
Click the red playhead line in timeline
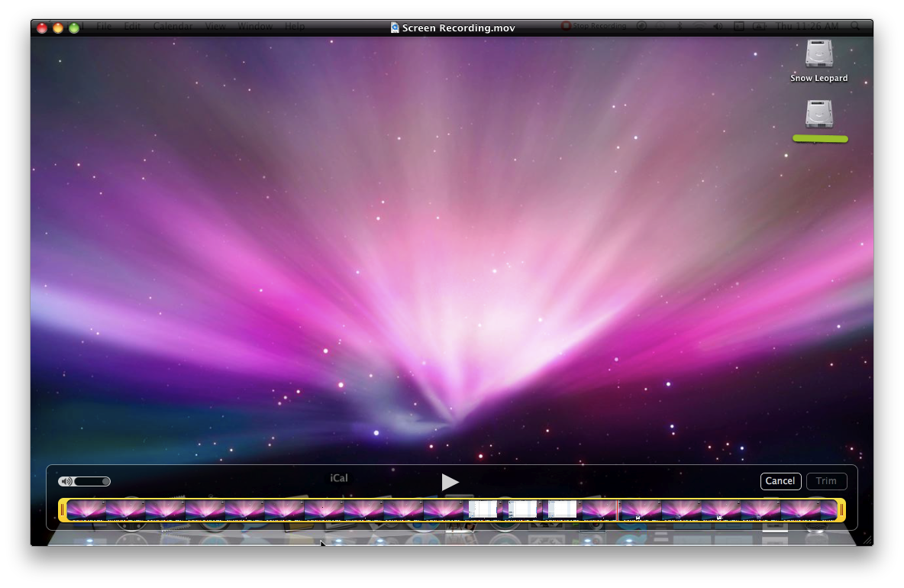618,510
